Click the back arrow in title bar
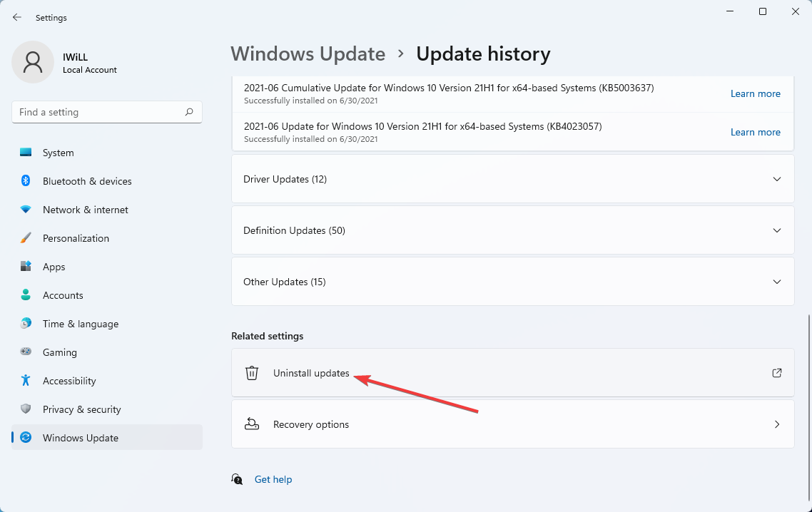The width and height of the screenshot is (812, 512). click(17, 17)
